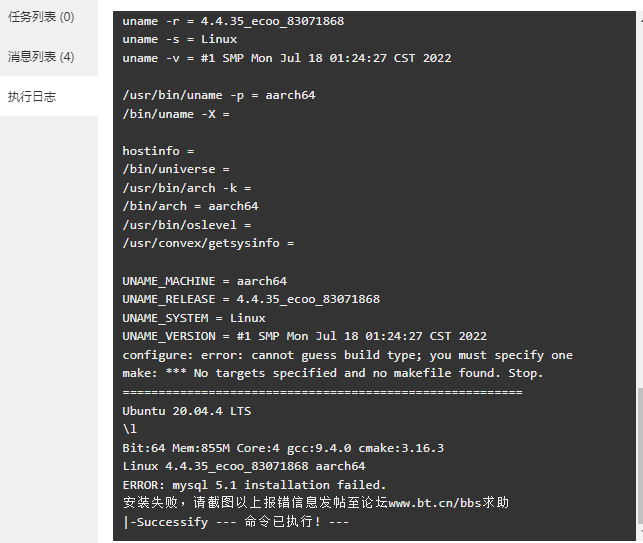The width and height of the screenshot is (643, 543).
Task: Click the 'UNAME_MACHINE = aarch64' line
Action: (205, 281)
